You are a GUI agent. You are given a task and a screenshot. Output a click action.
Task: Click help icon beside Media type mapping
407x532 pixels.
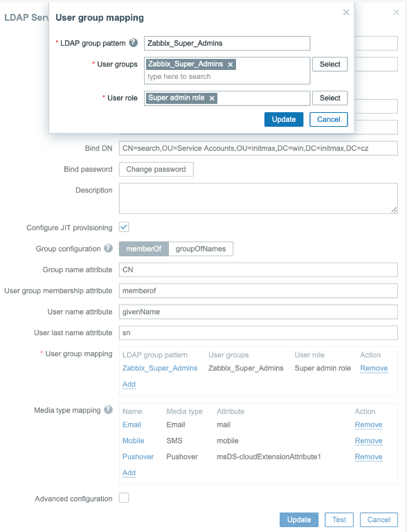coord(108,410)
